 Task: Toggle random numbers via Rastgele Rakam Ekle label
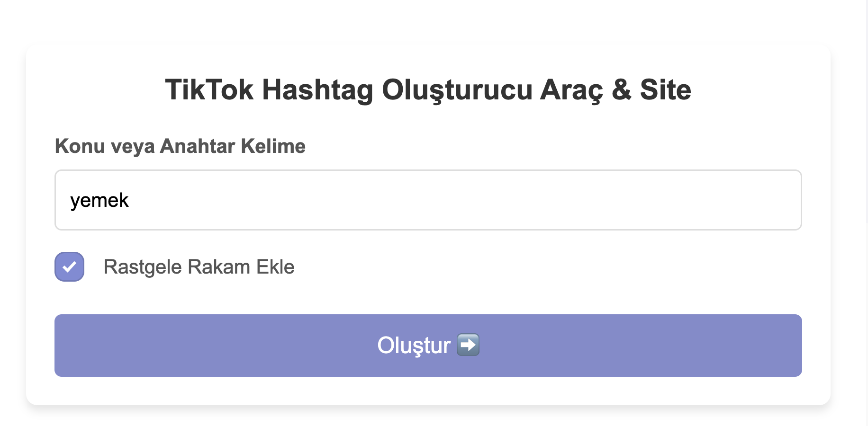click(x=199, y=267)
